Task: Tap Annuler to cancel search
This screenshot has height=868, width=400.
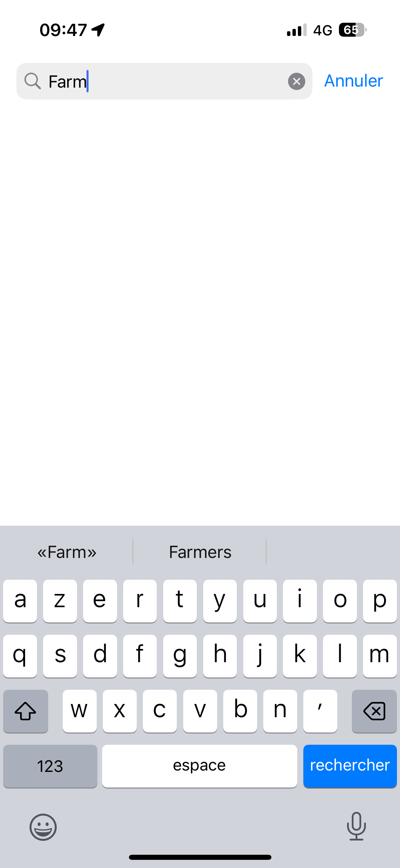Action: pos(354,81)
